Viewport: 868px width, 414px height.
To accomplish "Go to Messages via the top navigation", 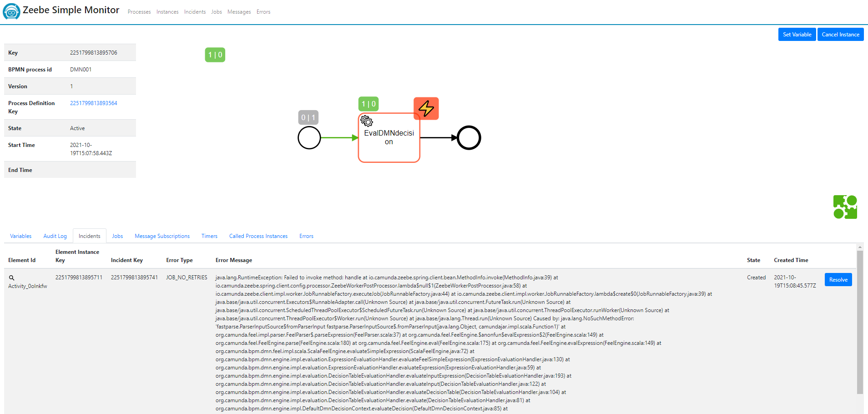I will [x=239, y=12].
